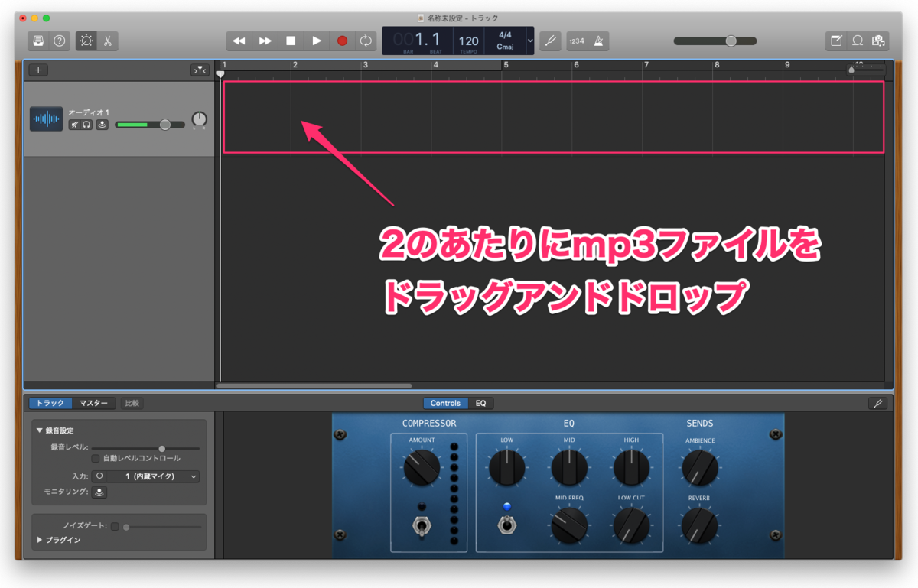This screenshot has width=918, height=588.
Task: Open Quick Help with the question mark icon
Action: click(59, 41)
